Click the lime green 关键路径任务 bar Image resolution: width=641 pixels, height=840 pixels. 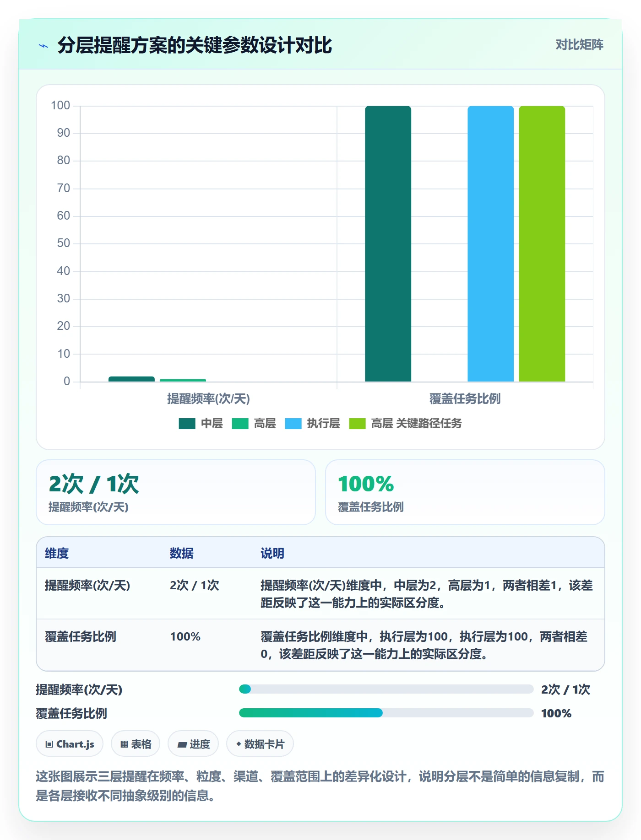tap(542, 243)
